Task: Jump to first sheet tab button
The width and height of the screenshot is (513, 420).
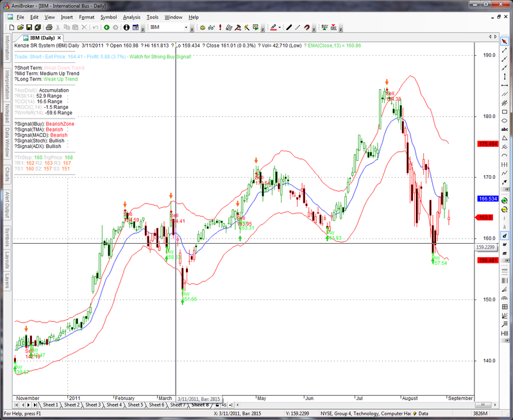Action: [16, 405]
